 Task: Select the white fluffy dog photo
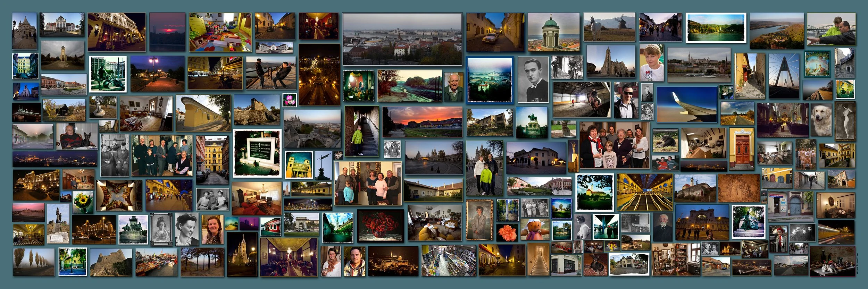tap(822, 120)
